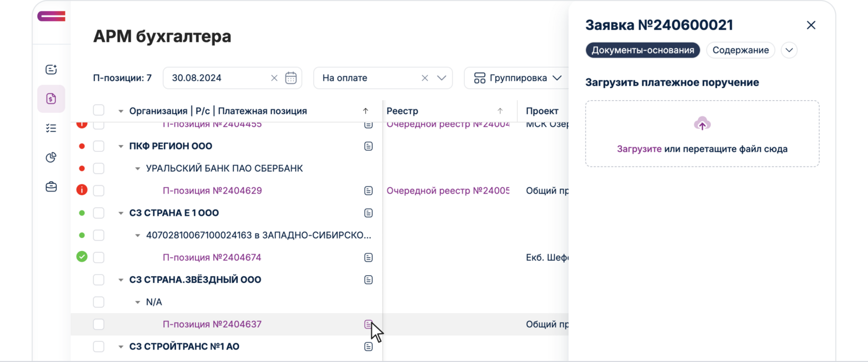Click the Загрузите upload link
The image size is (868, 362).
(x=639, y=149)
